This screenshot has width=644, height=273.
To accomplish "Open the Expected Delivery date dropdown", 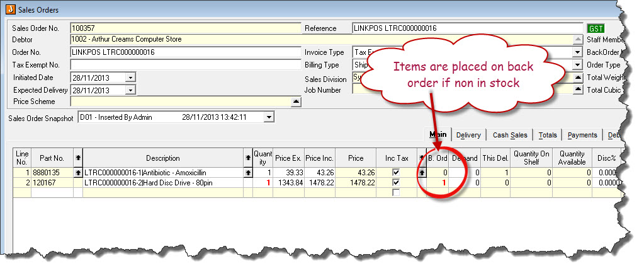I will (130, 90).
